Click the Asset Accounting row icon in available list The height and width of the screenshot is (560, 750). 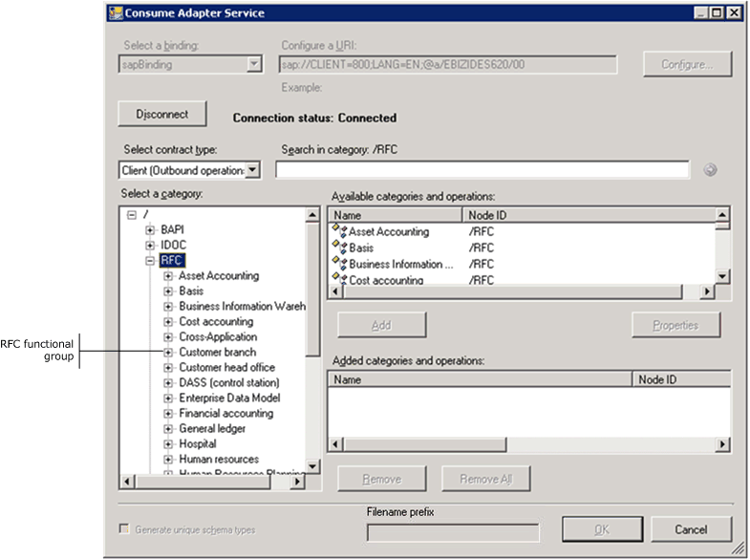pyautogui.click(x=339, y=231)
